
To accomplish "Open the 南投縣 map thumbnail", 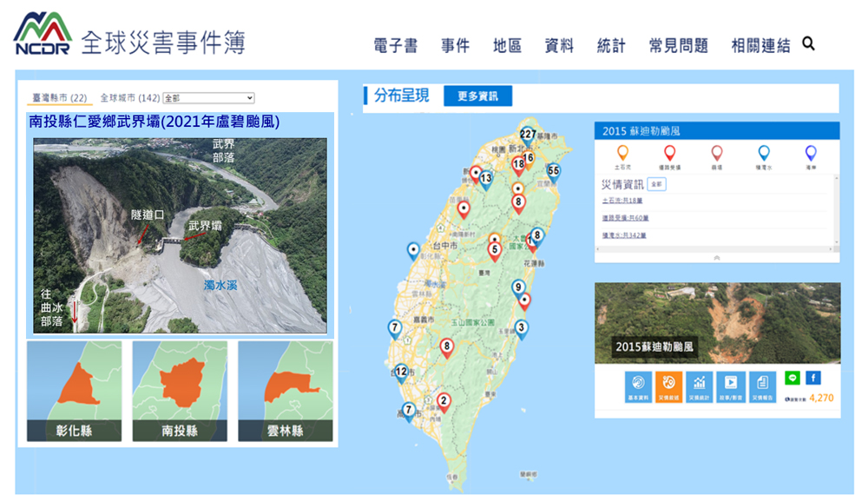I will (180, 391).
